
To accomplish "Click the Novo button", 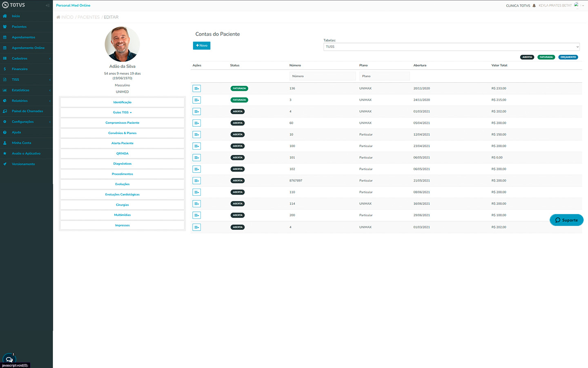I will [x=201, y=45].
